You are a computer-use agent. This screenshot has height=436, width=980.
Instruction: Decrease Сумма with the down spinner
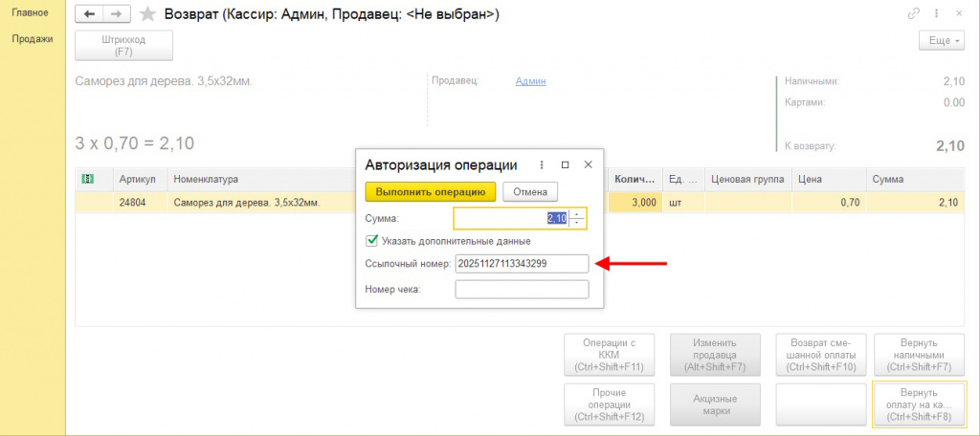click(x=578, y=223)
